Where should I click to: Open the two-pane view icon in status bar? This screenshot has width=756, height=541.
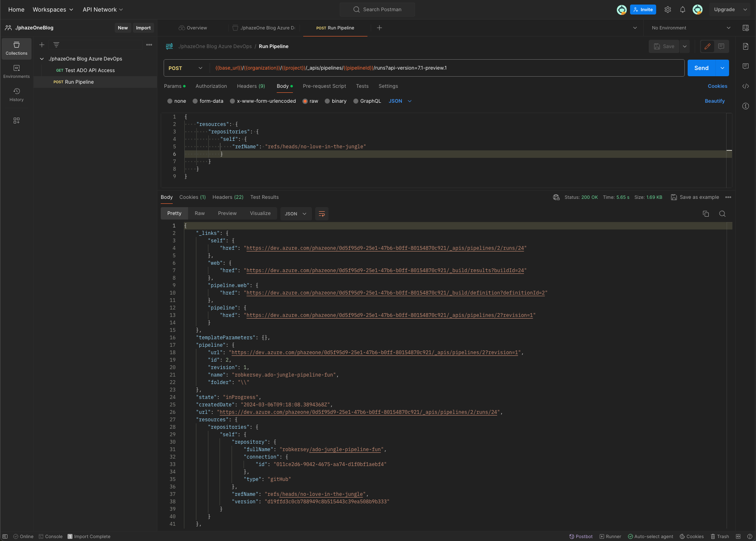pyautogui.click(x=738, y=536)
